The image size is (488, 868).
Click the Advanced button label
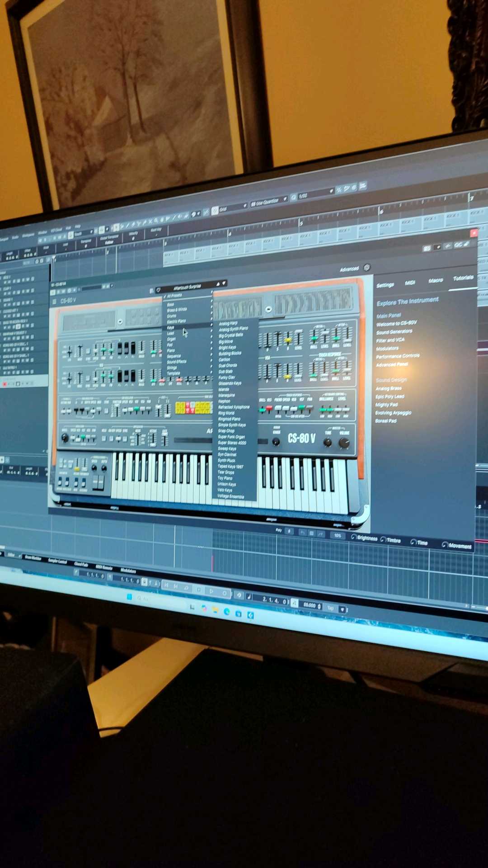pyautogui.click(x=349, y=269)
